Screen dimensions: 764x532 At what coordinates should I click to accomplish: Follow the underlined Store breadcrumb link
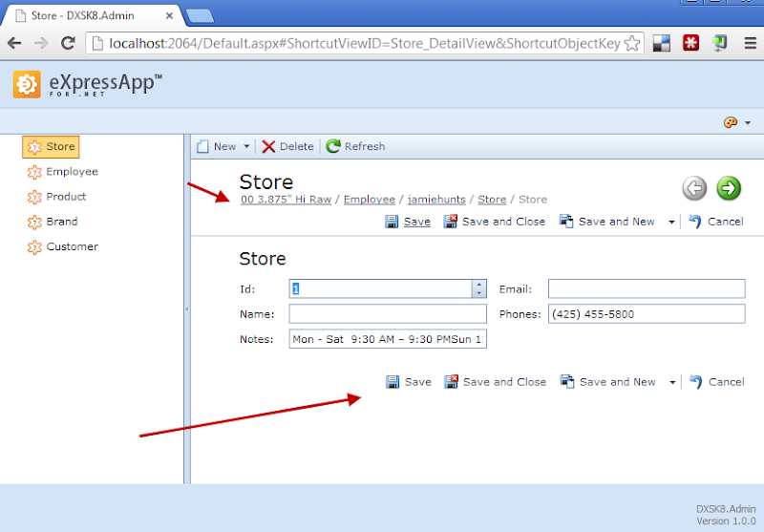[492, 200]
